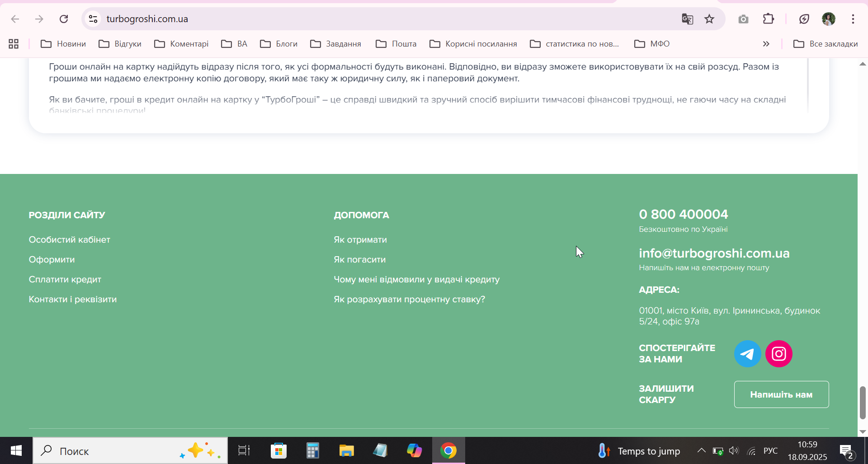The height and width of the screenshot is (464, 868).
Task: Click the РУС language indicator
Action: coord(770,451)
